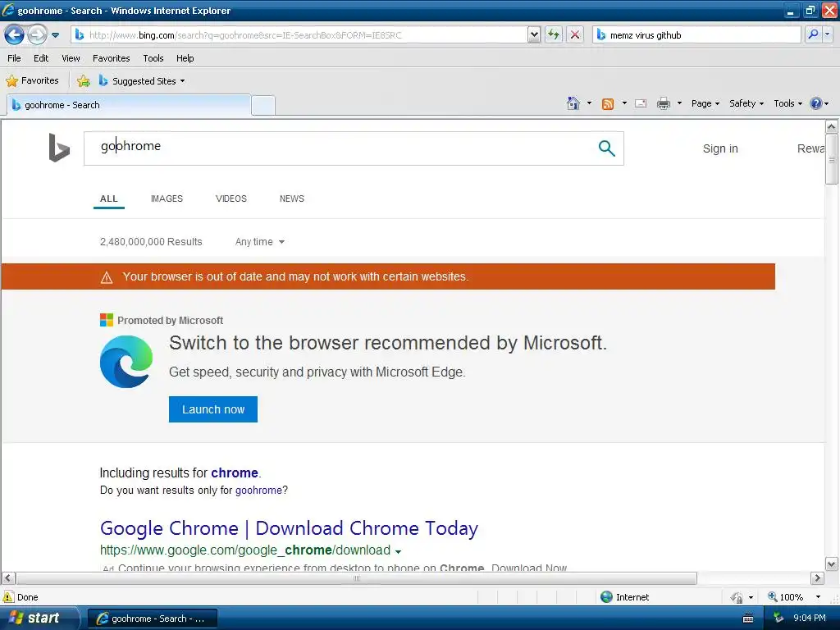Viewport: 840px width, 630px height.
Task: Switch to the IMAGES tab
Action: 167,199
